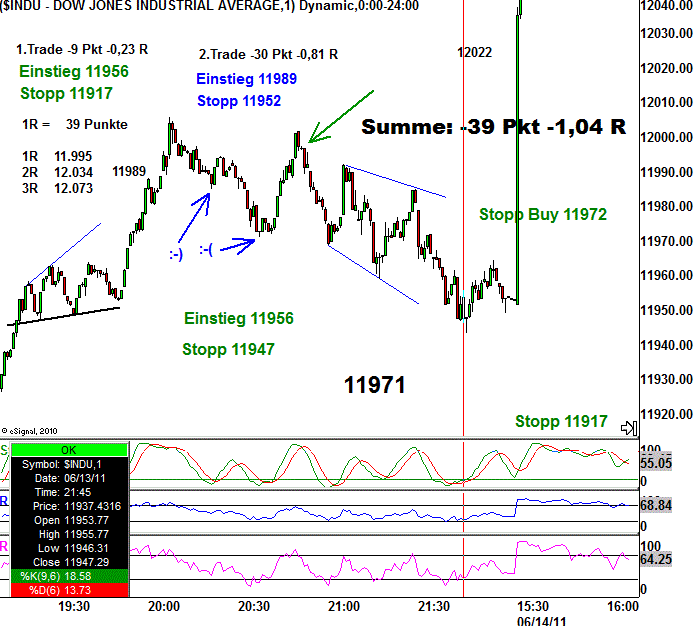Viewport: 694px width, 626px height.
Task: Click the 68.84 indicator value box
Action: [x=656, y=508]
